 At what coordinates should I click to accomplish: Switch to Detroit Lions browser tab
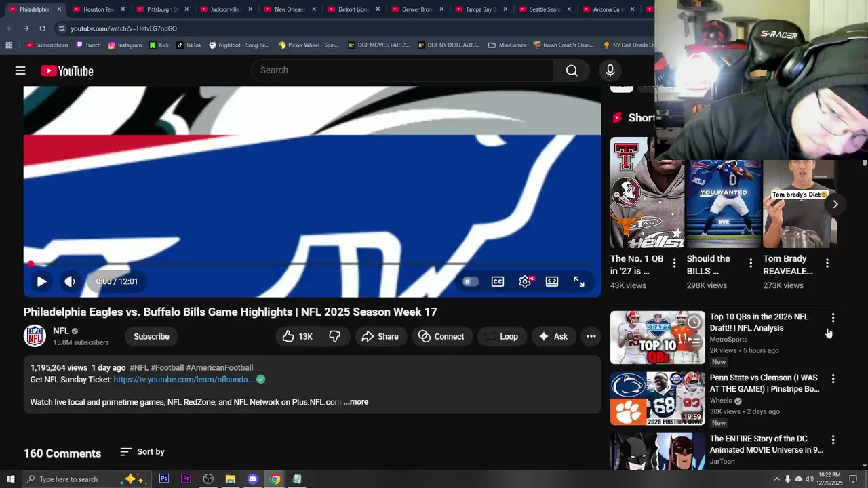353,9
